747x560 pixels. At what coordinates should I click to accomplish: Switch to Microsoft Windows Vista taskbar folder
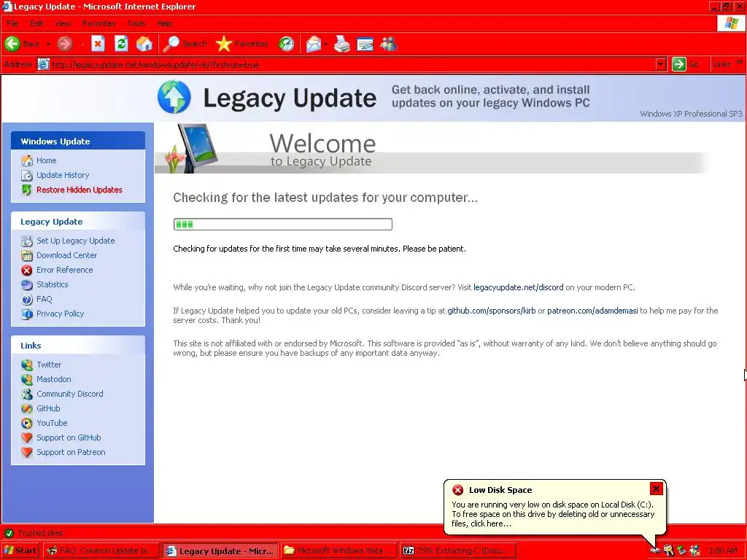point(338,551)
